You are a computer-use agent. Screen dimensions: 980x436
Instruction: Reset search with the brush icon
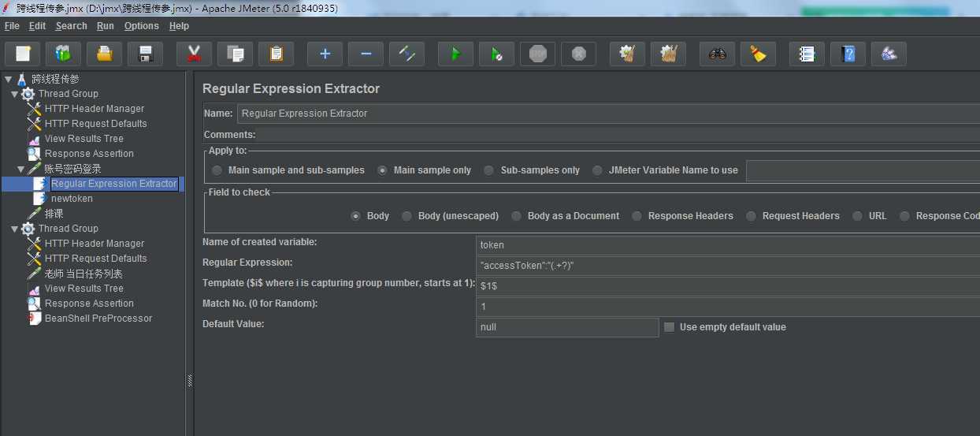(758, 54)
